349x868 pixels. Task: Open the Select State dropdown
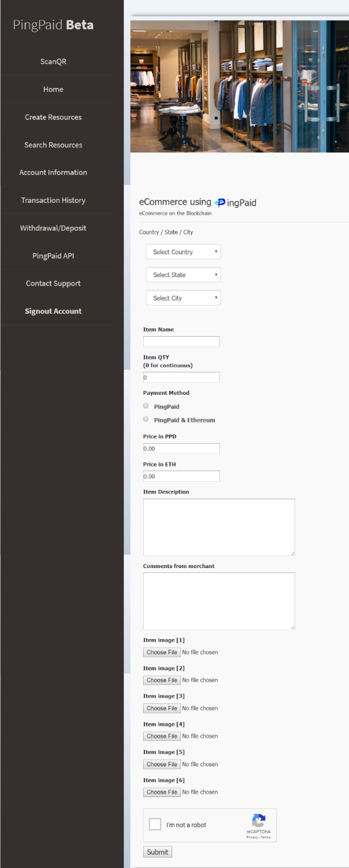click(183, 274)
